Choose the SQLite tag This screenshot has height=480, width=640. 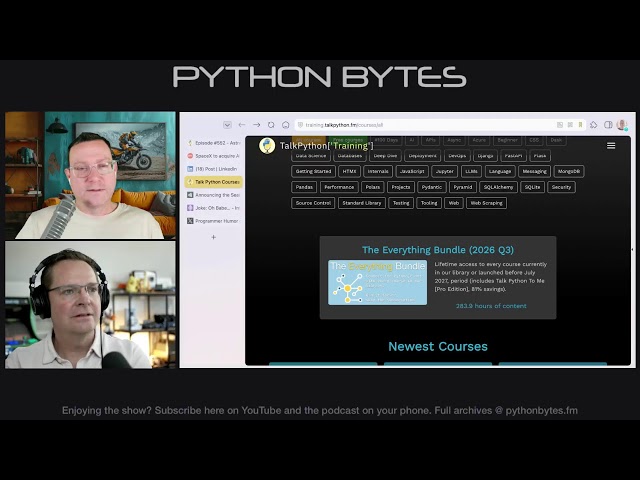[x=533, y=187]
